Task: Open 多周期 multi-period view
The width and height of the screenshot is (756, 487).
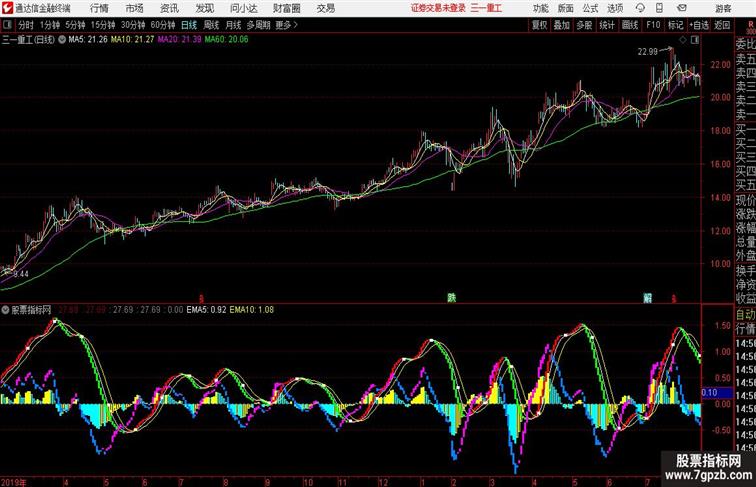Action: click(x=258, y=25)
